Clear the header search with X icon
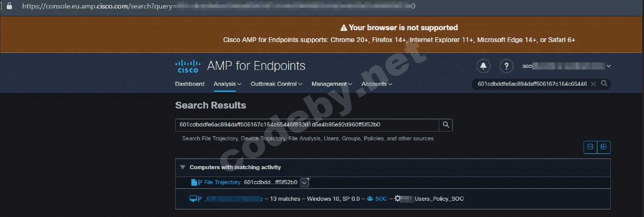 click(593, 84)
